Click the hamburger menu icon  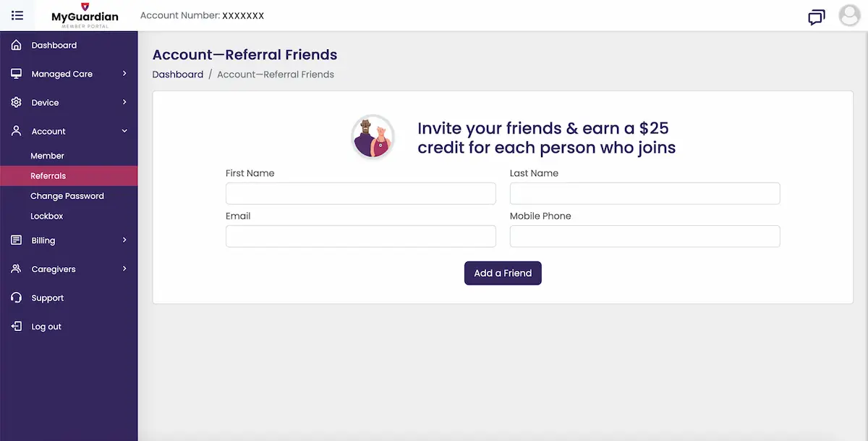click(x=17, y=15)
